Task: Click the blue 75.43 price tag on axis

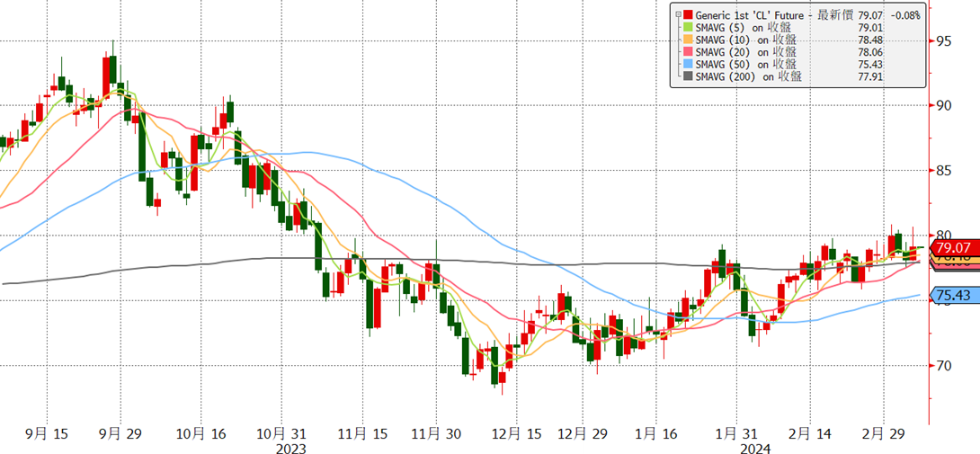Action: (954, 295)
